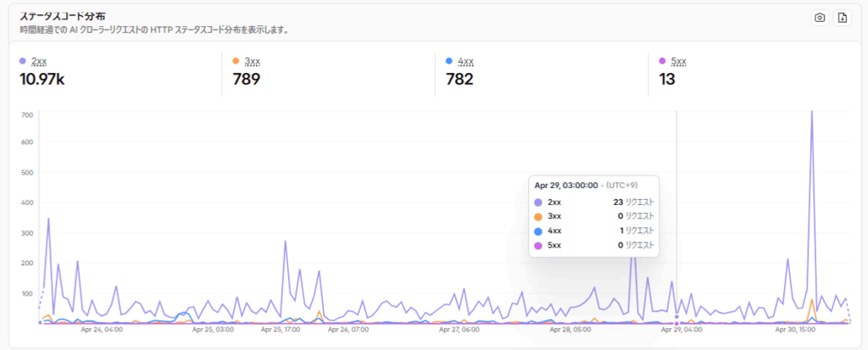Click the purple 2xx legend dot
Image resolution: width=868 pixels, height=350 pixels.
(x=23, y=61)
